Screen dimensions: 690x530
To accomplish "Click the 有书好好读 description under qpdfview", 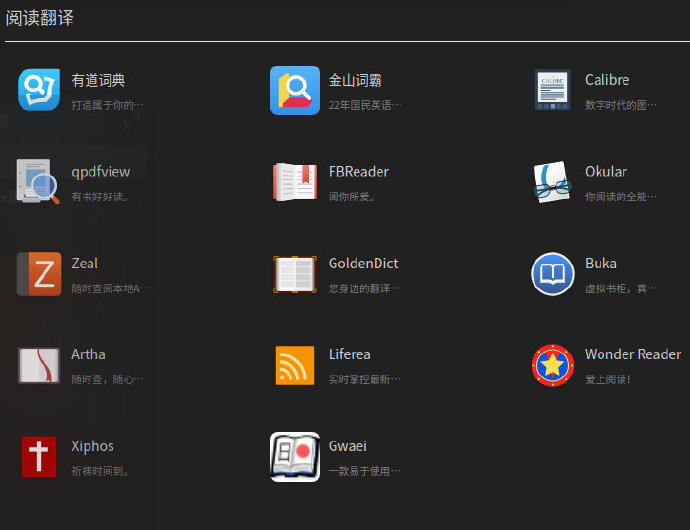I will pos(100,197).
